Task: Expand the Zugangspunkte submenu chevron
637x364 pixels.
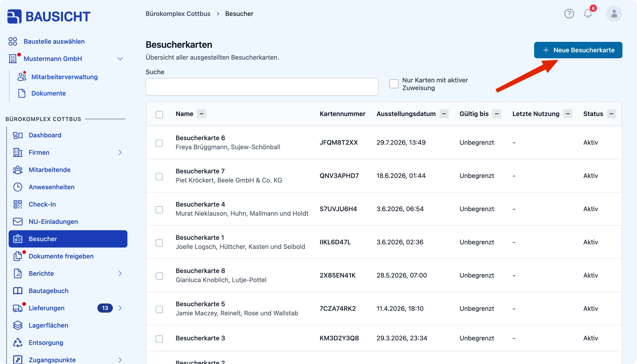Action: tap(120, 360)
